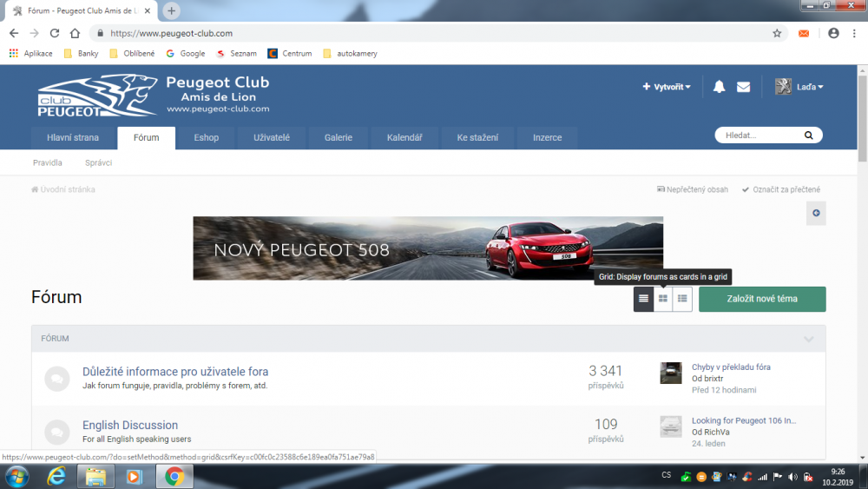The height and width of the screenshot is (489, 868).
Task: Open the Ke stažení tab
Action: pos(477,137)
